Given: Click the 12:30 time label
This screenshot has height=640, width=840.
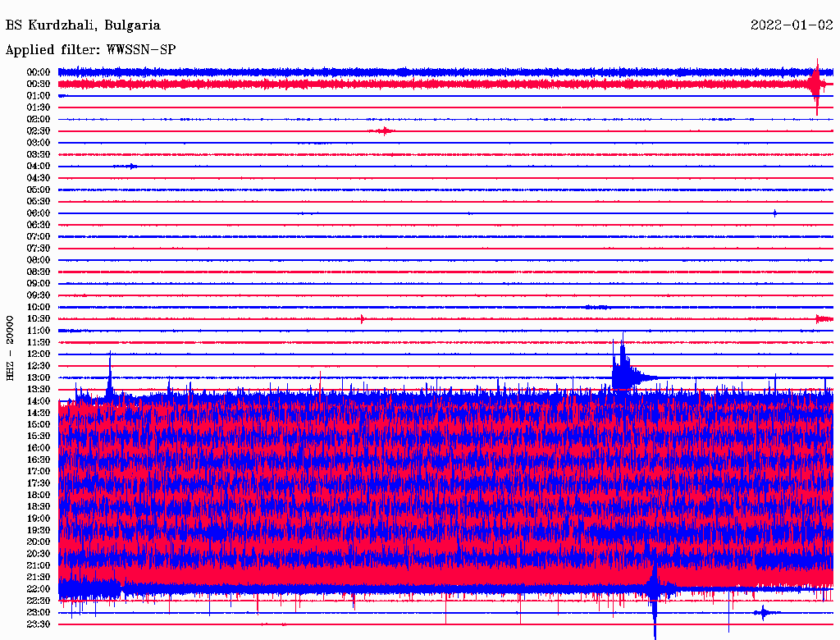Looking at the screenshot, I should [x=39, y=366].
